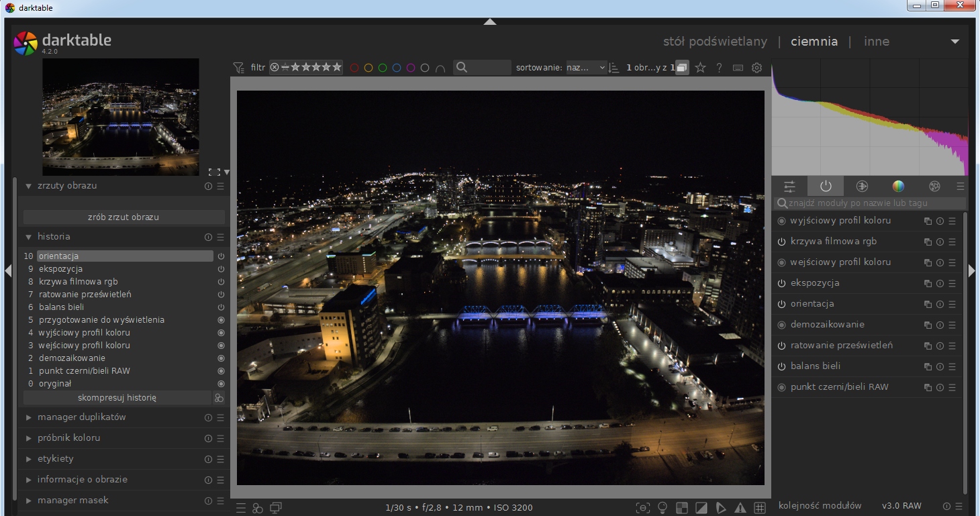980x516 pixels.
Task: Open the sortowanie dropdown
Action: pyautogui.click(x=586, y=68)
